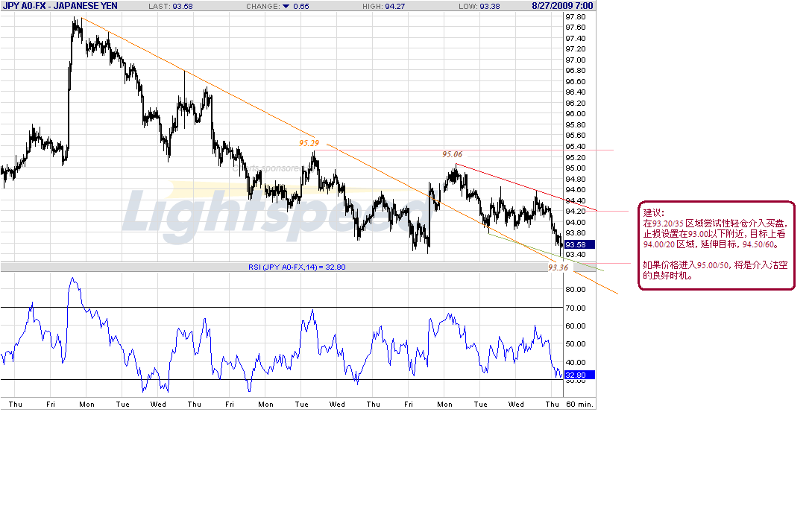
Task: Click the 建议: heading in the note box
Action: coord(653,212)
